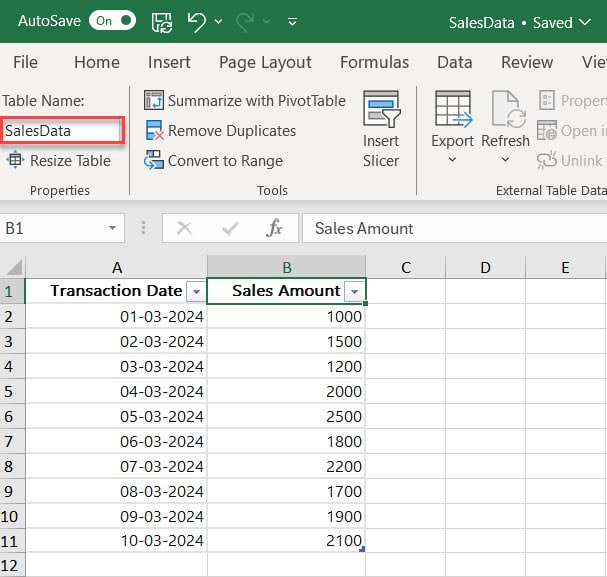
Task: Open the Undo history dropdown
Action: (x=218, y=21)
